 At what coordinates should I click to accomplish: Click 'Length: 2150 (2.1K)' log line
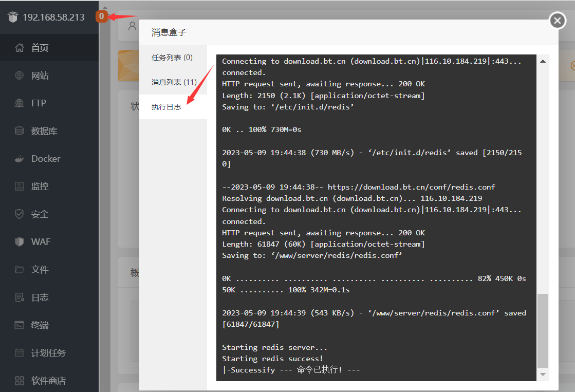click(x=323, y=96)
